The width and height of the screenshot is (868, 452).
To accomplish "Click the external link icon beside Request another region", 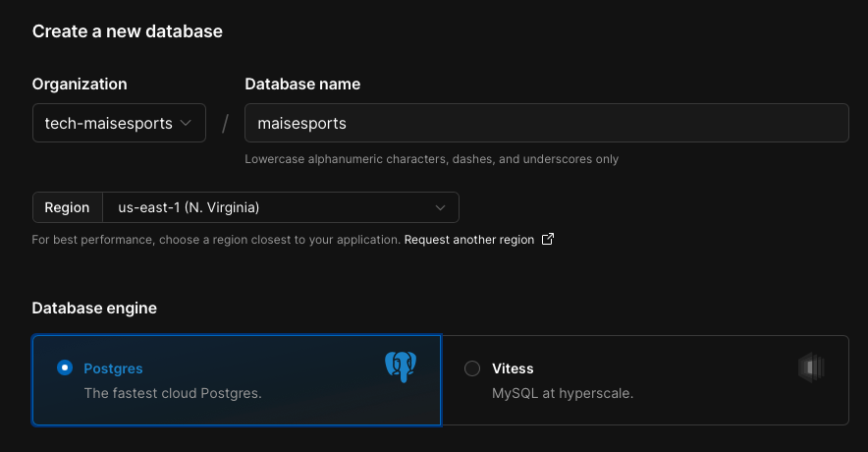I will [548, 239].
